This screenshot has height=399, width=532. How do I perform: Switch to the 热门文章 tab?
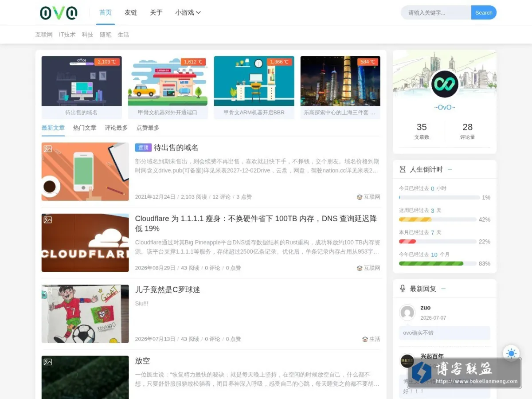[x=85, y=128]
